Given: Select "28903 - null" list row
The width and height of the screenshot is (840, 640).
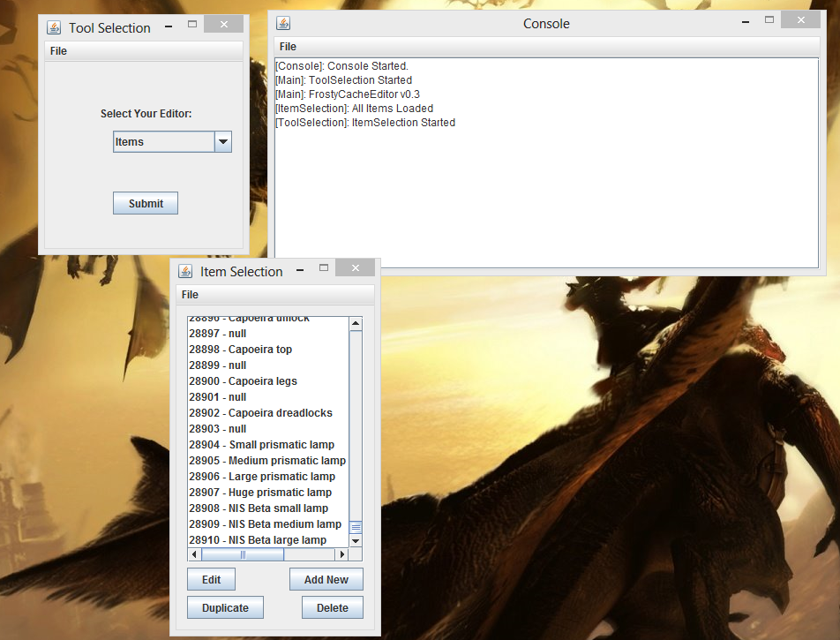Looking at the screenshot, I should (x=268, y=429).
